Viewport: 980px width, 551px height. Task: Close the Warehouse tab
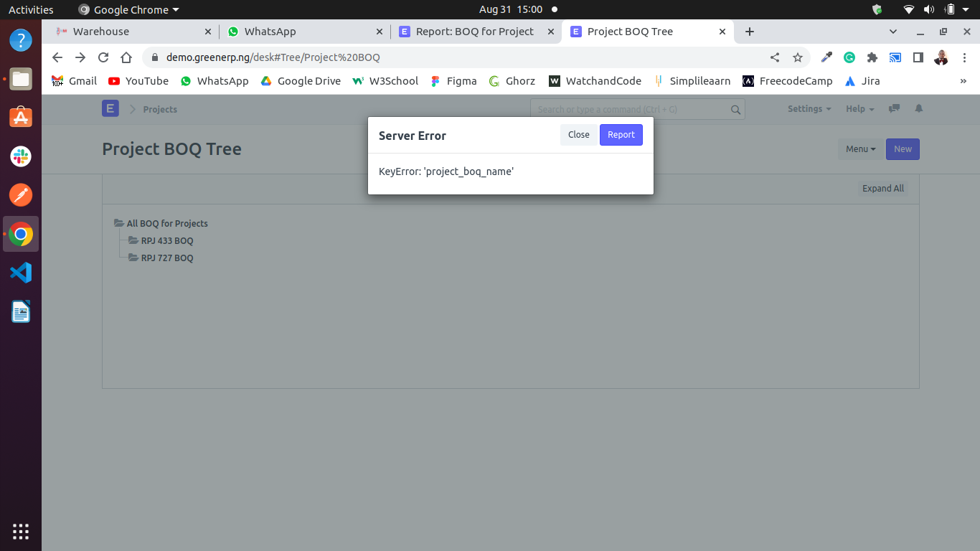pyautogui.click(x=208, y=32)
